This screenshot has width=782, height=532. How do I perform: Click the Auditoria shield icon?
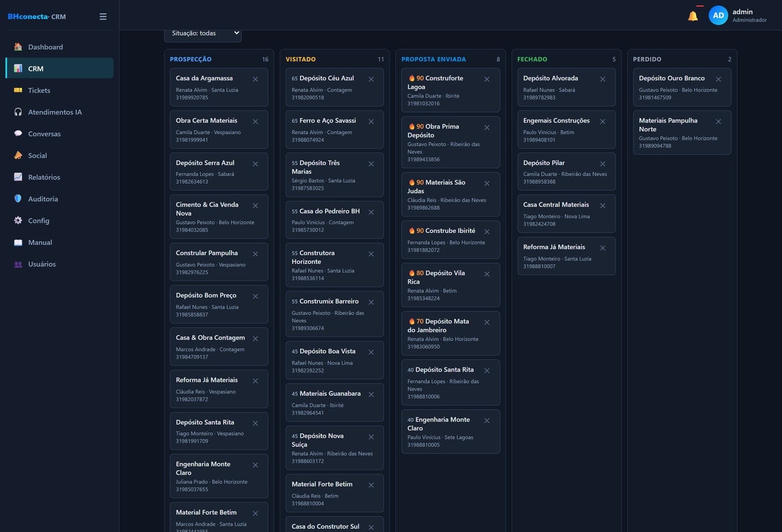[18, 199]
